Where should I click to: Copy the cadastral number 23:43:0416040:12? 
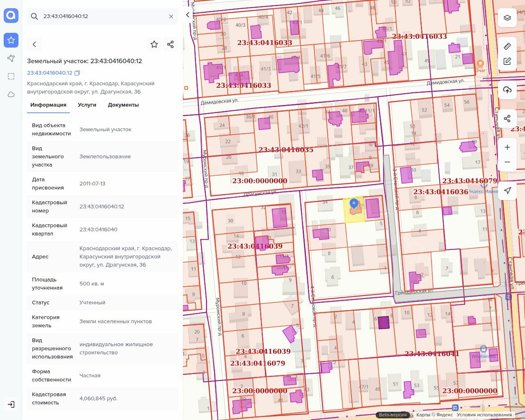tap(77, 73)
